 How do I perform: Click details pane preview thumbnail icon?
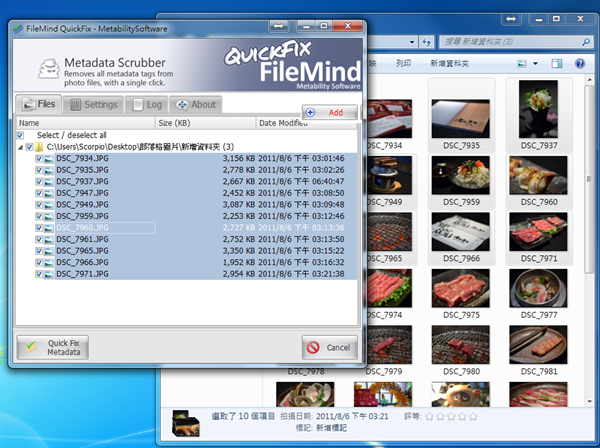tap(186, 423)
